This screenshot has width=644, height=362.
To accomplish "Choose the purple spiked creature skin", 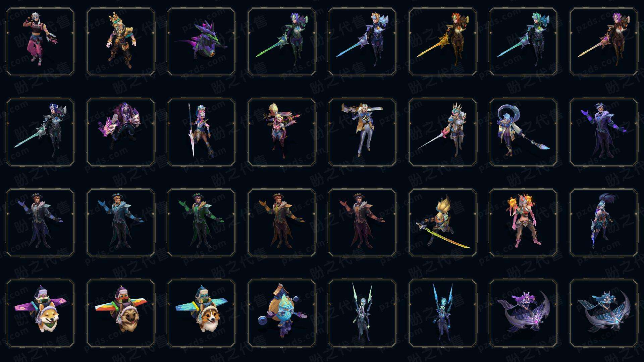I will pos(201,42).
